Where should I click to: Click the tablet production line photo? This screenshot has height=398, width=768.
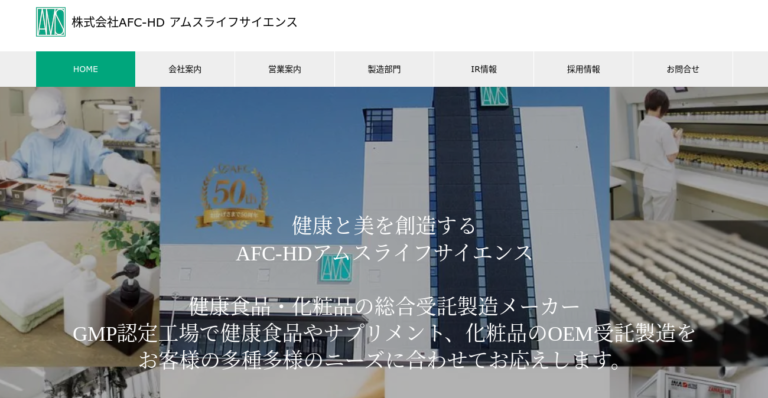coord(689,294)
